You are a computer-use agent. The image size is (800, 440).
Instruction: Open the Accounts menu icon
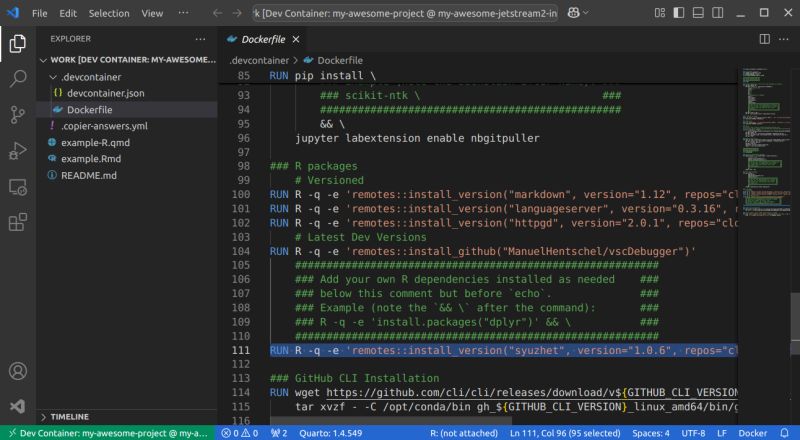17,371
